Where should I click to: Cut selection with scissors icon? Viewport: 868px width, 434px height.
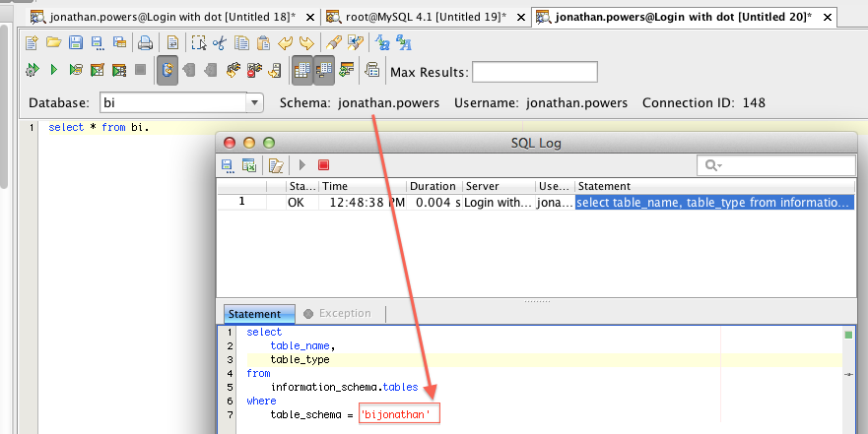click(220, 42)
